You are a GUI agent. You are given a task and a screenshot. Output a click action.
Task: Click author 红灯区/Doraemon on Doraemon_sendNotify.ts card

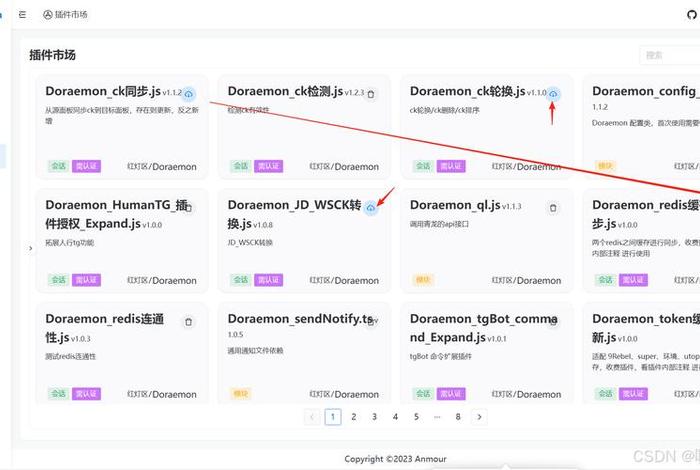[x=344, y=394]
